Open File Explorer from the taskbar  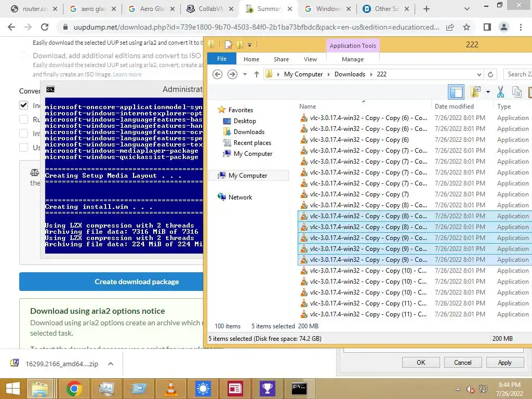pyautogui.click(x=39, y=389)
